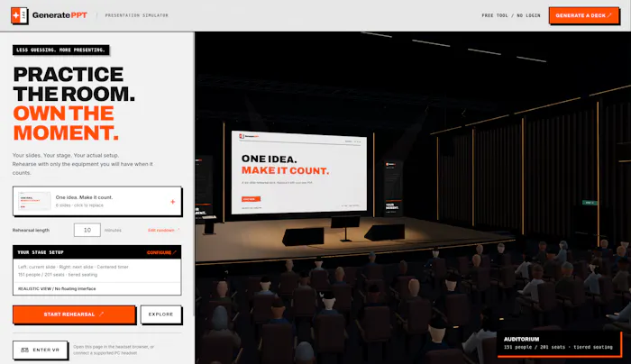Click the PRACTICE THE ROOM heading
631x364 pixels.
(74, 84)
